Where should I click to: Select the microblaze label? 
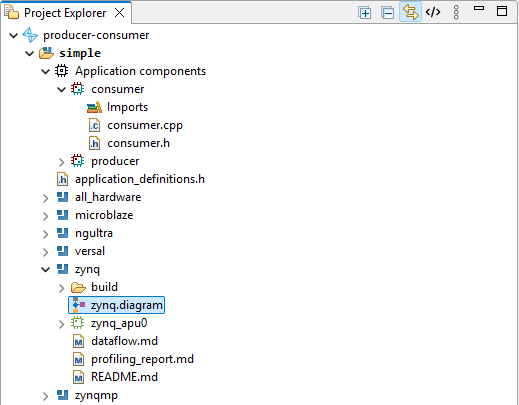click(104, 215)
